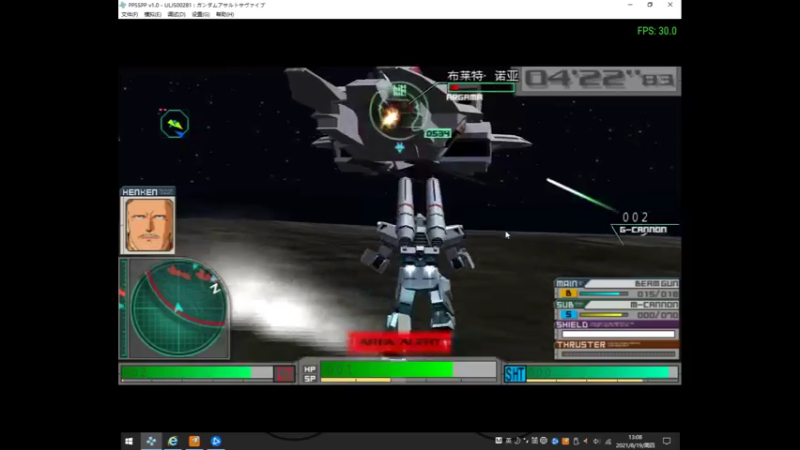This screenshot has width=800, height=450.
Task: Click the FPS: 30.0 counter
Action: pyautogui.click(x=657, y=31)
